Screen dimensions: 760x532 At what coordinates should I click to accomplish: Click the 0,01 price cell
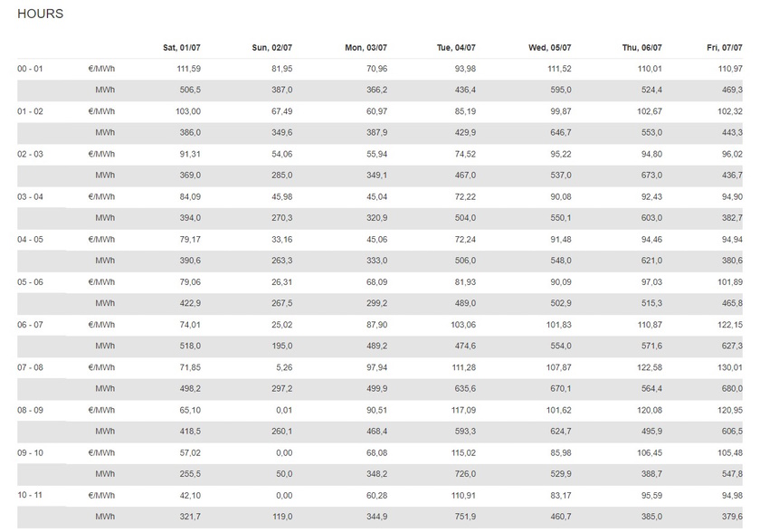283,409
